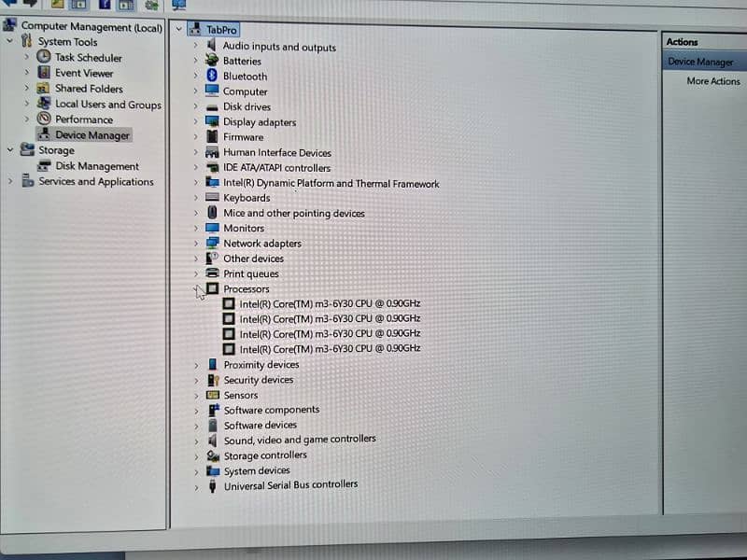Viewport: 747px width, 560px height.
Task: Click the Universal Serial Bus controllers icon
Action: click(213, 485)
